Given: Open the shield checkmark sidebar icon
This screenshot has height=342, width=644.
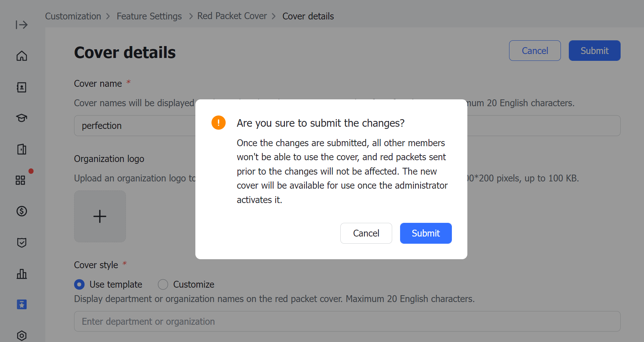Looking at the screenshot, I should [22, 242].
